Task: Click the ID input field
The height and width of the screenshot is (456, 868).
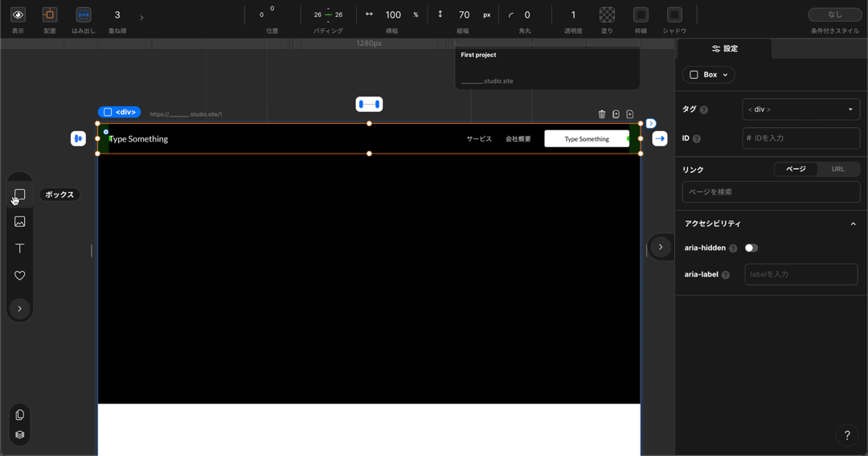Action: tap(801, 138)
